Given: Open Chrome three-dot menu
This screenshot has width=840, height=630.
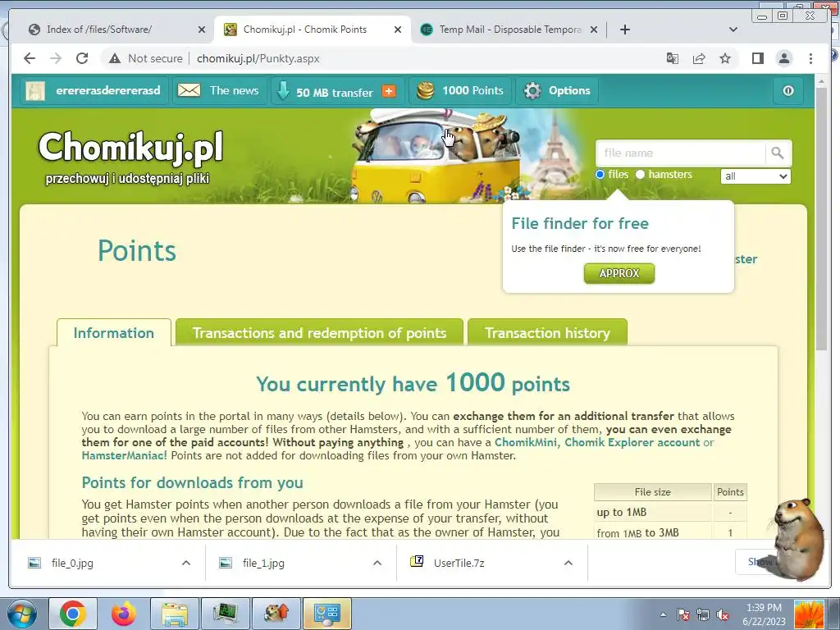Looking at the screenshot, I should point(810,58).
